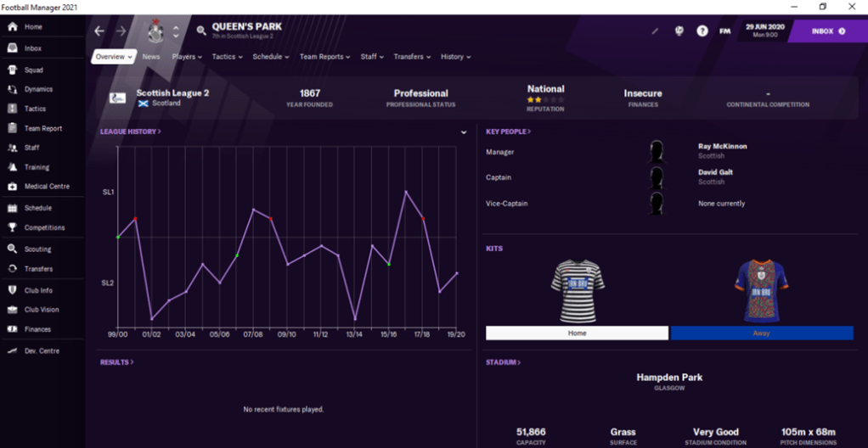Switch kit view to Home
This screenshot has width=868, height=448.
point(577,333)
